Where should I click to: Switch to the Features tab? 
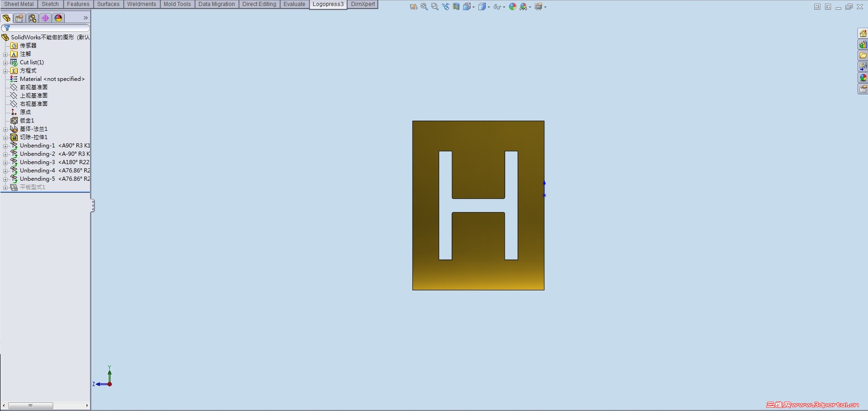pos(78,4)
